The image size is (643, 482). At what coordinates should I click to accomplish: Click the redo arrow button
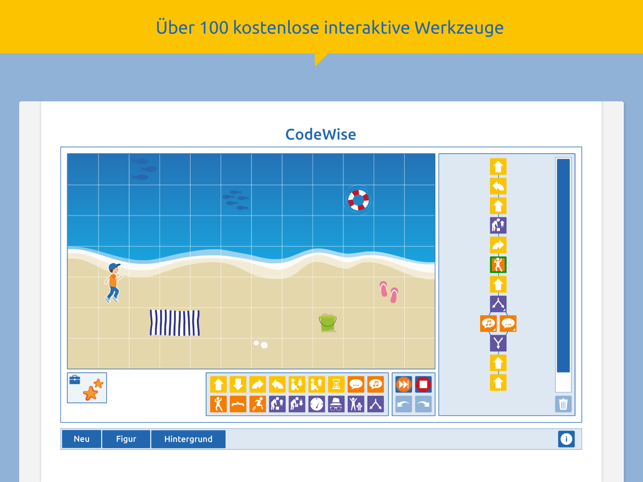click(x=424, y=404)
